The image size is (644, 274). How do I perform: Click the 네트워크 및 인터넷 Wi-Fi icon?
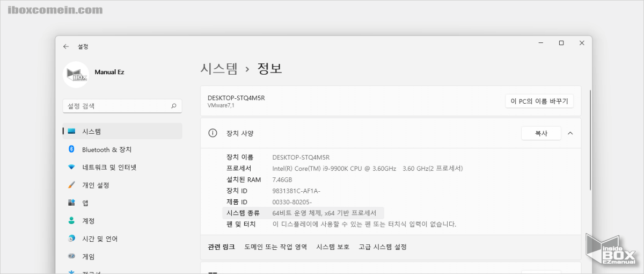71,167
